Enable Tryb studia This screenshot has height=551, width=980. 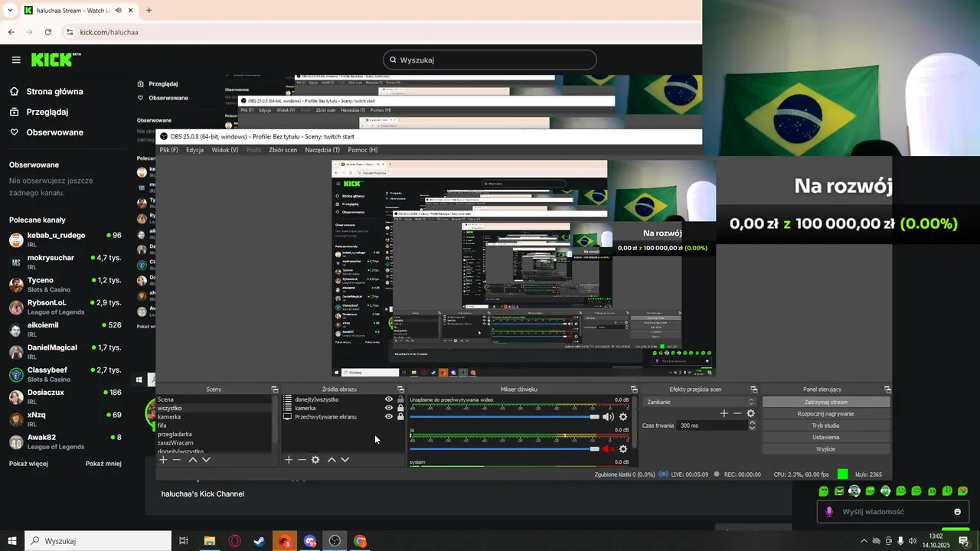pos(826,425)
